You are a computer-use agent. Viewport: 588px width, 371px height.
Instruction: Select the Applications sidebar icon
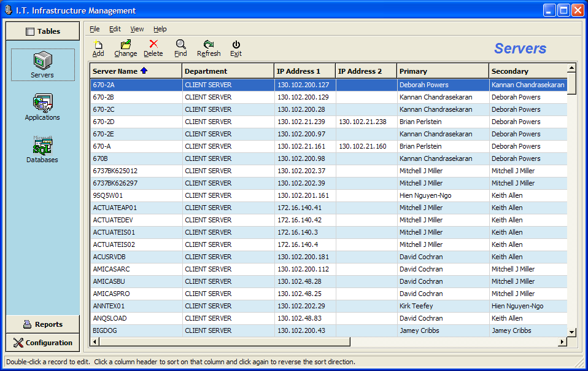(x=42, y=103)
